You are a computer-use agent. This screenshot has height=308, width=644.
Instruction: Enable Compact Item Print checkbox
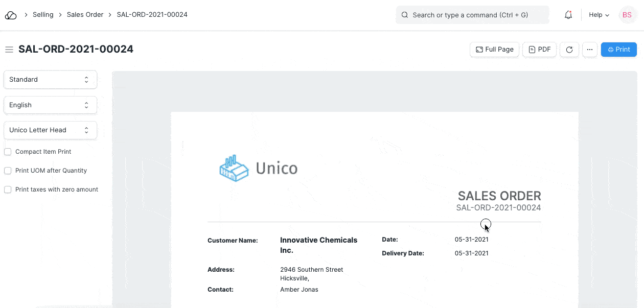click(8, 152)
